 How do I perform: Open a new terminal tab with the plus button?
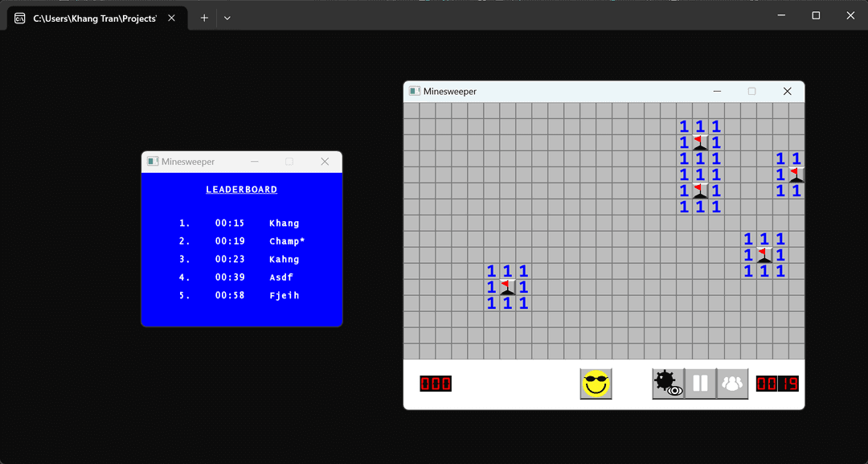tap(203, 17)
